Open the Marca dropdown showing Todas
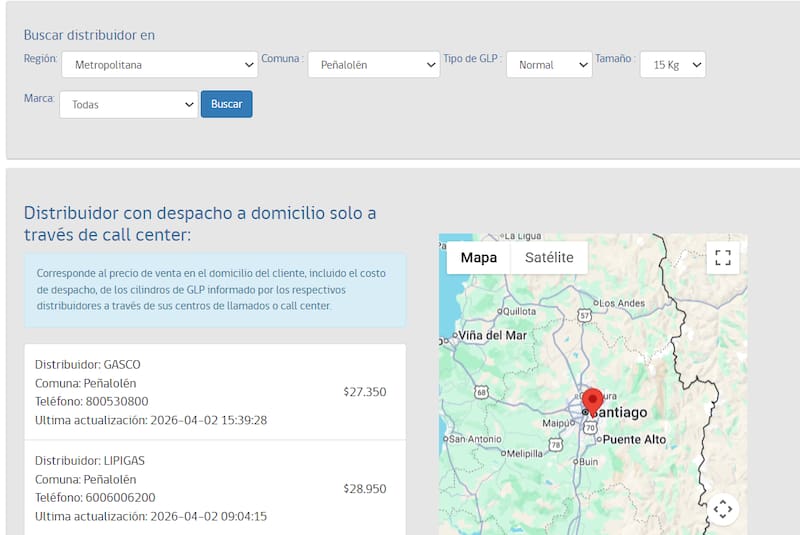 click(129, 105)
